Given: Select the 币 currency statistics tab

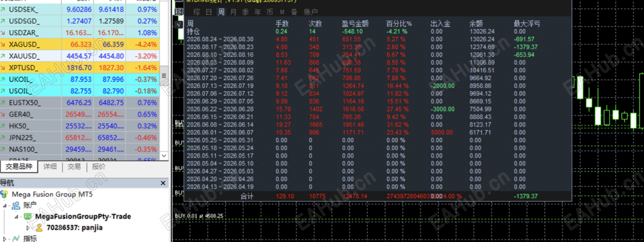Looking at the screenshot, I should coord(270,12).
